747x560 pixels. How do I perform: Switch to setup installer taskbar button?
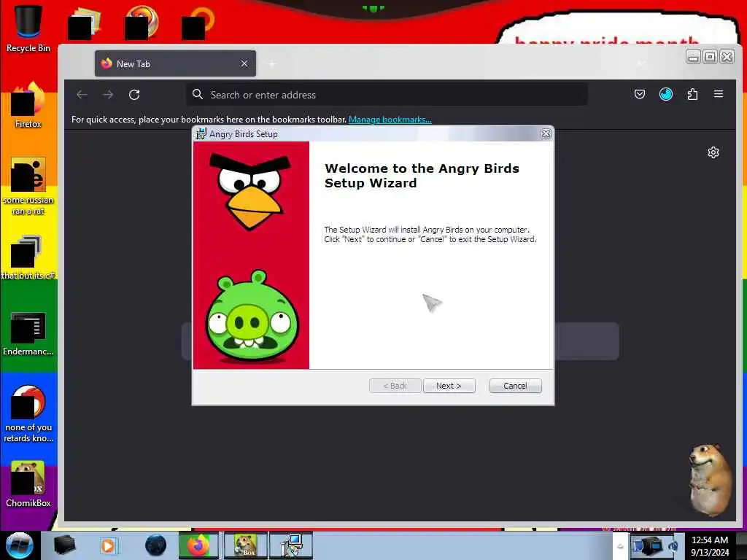coord(291,545)
